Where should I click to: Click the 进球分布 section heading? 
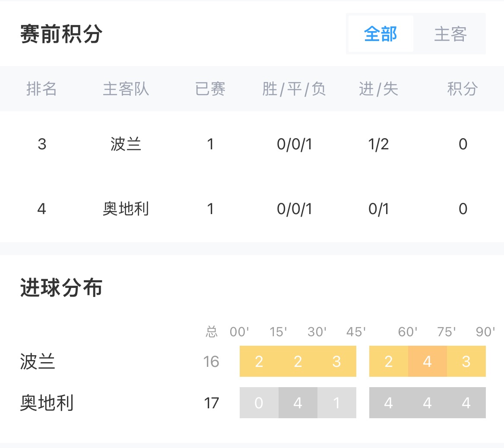61,288
